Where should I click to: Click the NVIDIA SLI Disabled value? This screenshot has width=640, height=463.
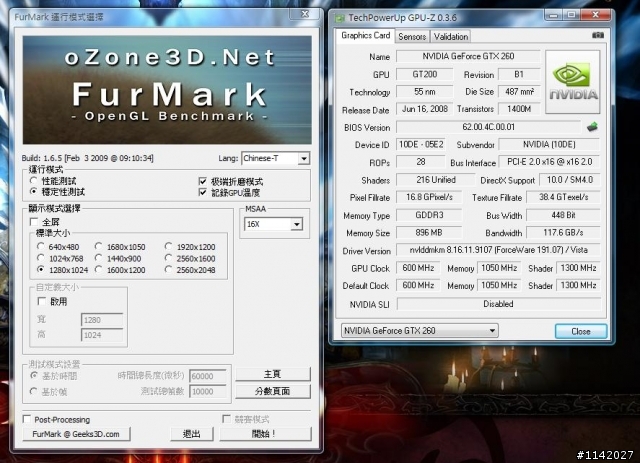click(x=498, y=304)
